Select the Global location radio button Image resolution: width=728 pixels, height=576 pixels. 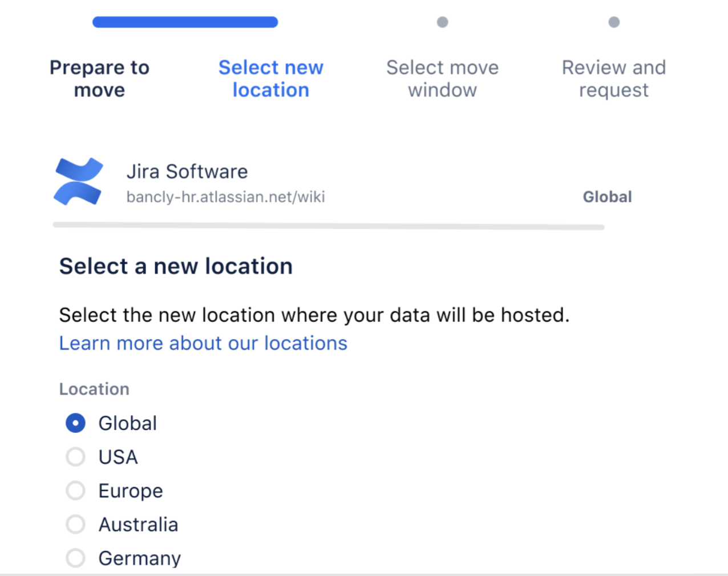[75, 423]
